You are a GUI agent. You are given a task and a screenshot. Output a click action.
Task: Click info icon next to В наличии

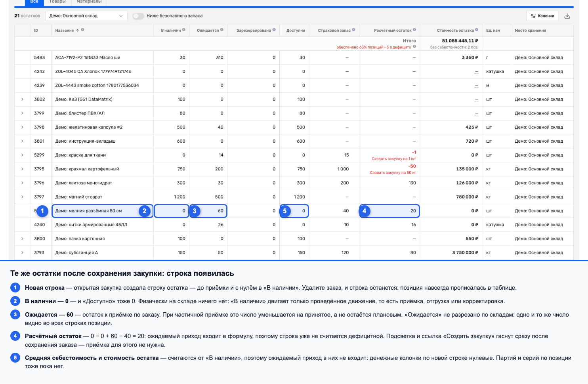coord(184,30)
